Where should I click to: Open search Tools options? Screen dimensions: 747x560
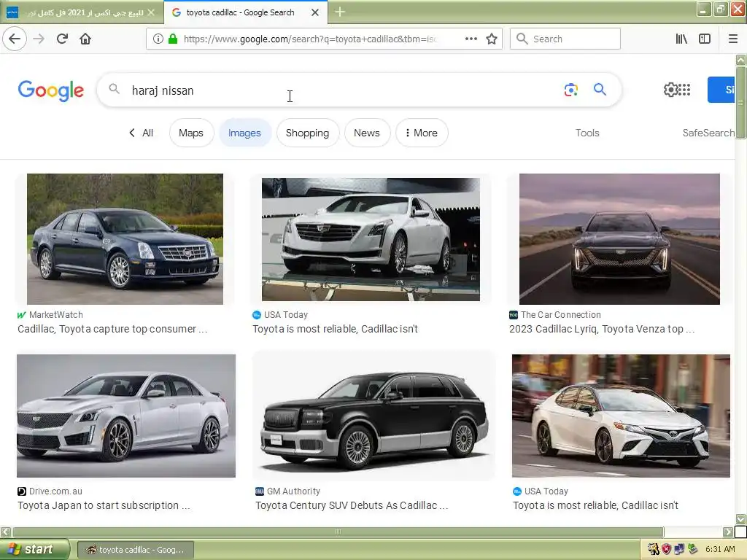click(x=587, y=133)
